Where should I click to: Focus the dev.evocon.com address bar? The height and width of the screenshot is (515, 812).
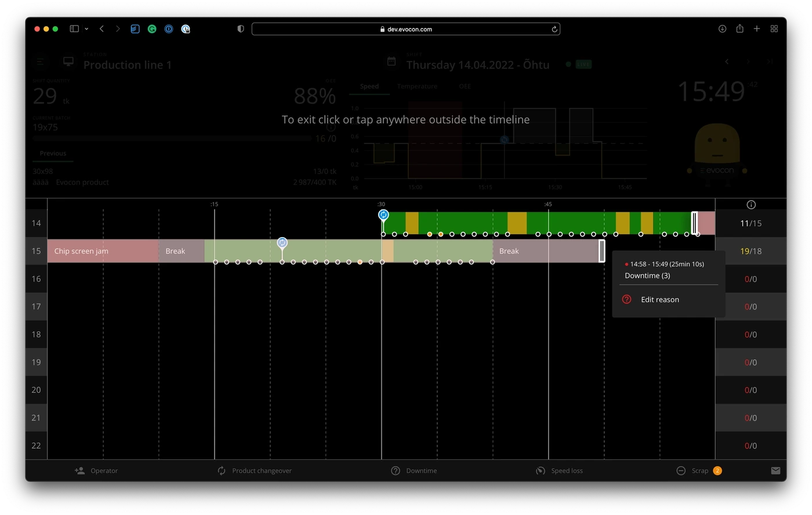406,29
